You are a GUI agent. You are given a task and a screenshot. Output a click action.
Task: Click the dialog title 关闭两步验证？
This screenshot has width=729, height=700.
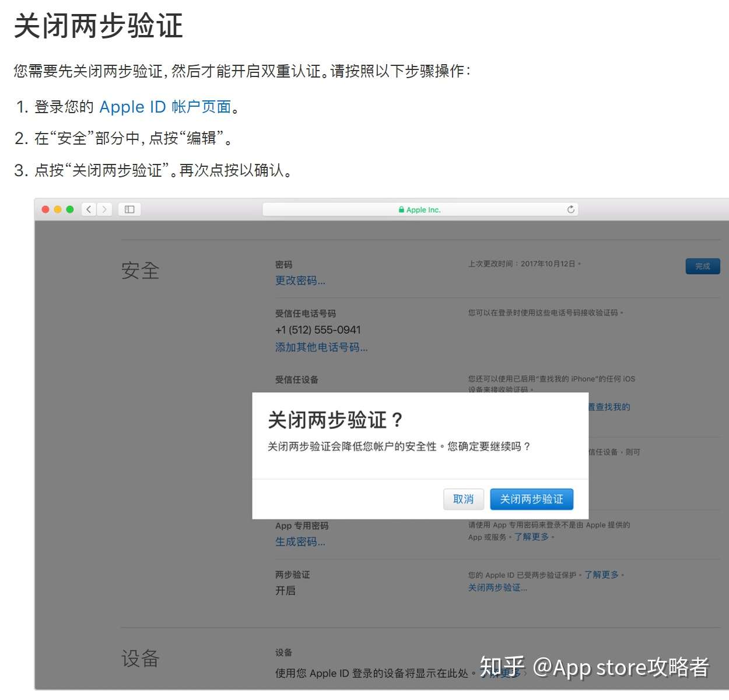coord(335,420)
